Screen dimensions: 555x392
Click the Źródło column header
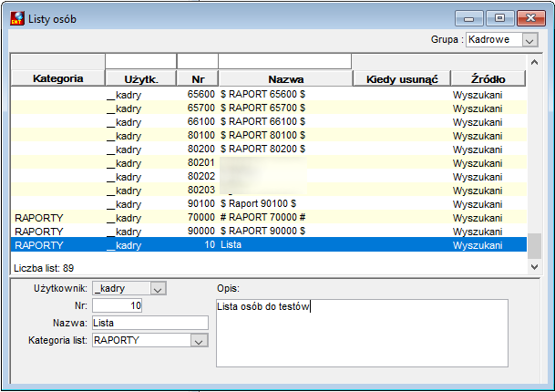pyautogui.click(x=488, y=78)
